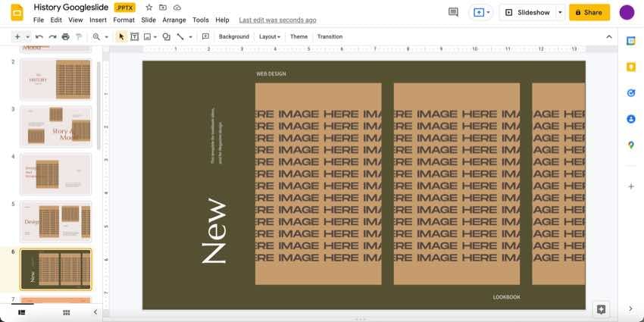
Task: Star the History Googleslide presentation
Action: click(x=148, y=8)
